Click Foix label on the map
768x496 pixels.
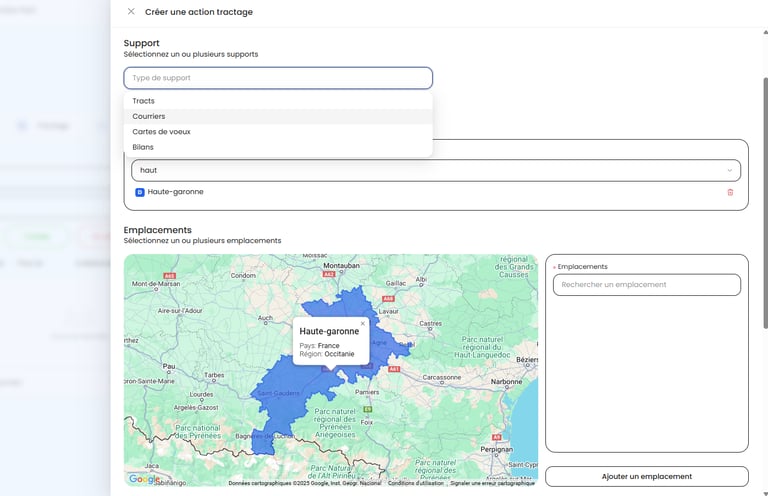tap(367, 422)
